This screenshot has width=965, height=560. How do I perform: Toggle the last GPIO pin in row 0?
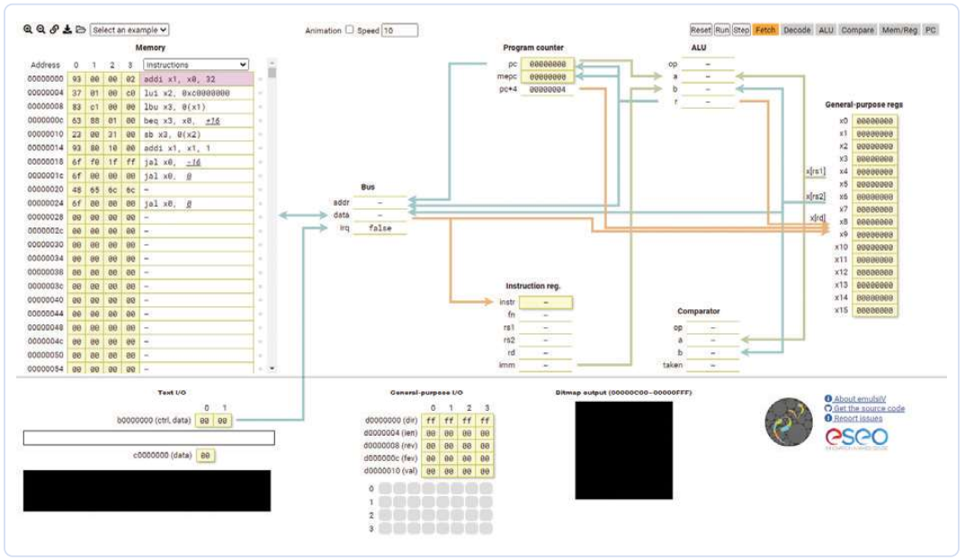pyautogui.click(x=486, y=489)
